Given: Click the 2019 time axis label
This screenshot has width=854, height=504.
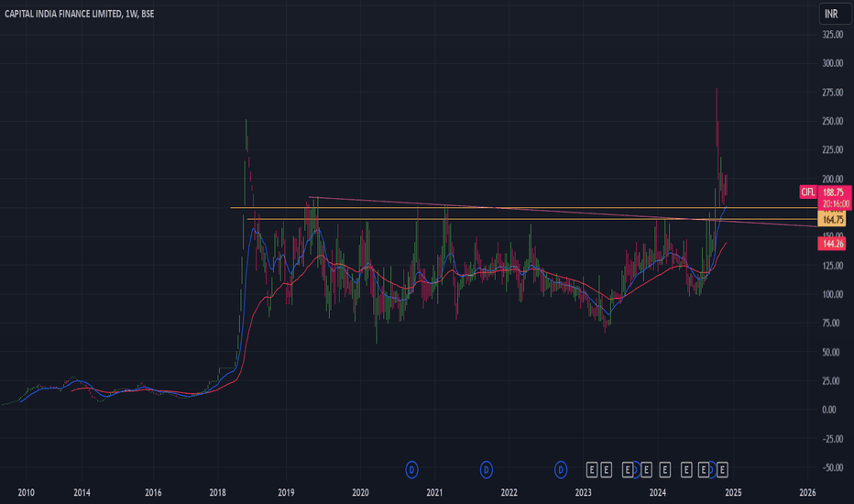Looking at the screenshot, I should [x=286, y=493].
